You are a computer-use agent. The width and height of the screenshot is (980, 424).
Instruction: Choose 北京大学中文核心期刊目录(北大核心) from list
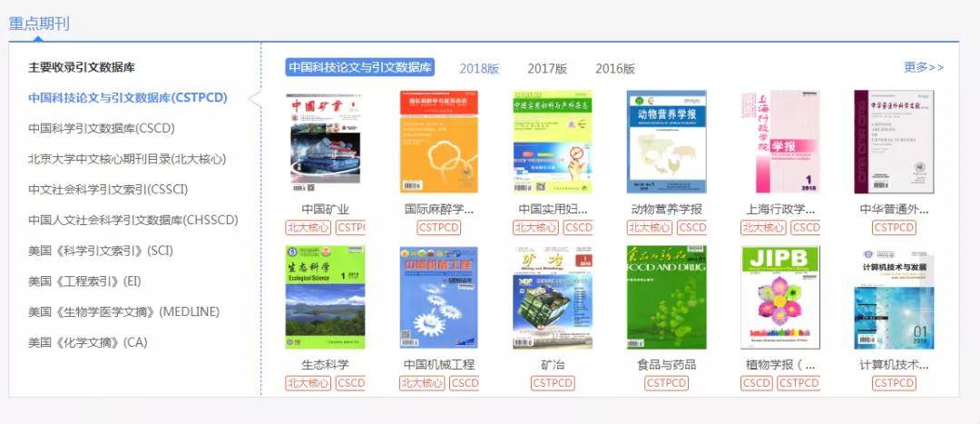[x=127, y=159]
